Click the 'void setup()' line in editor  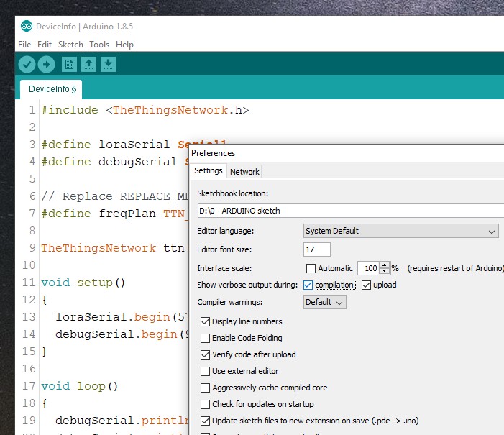pos(83,283)
